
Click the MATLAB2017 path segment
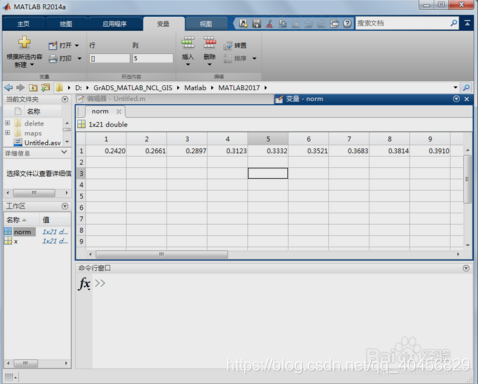[x=239, y=88]
